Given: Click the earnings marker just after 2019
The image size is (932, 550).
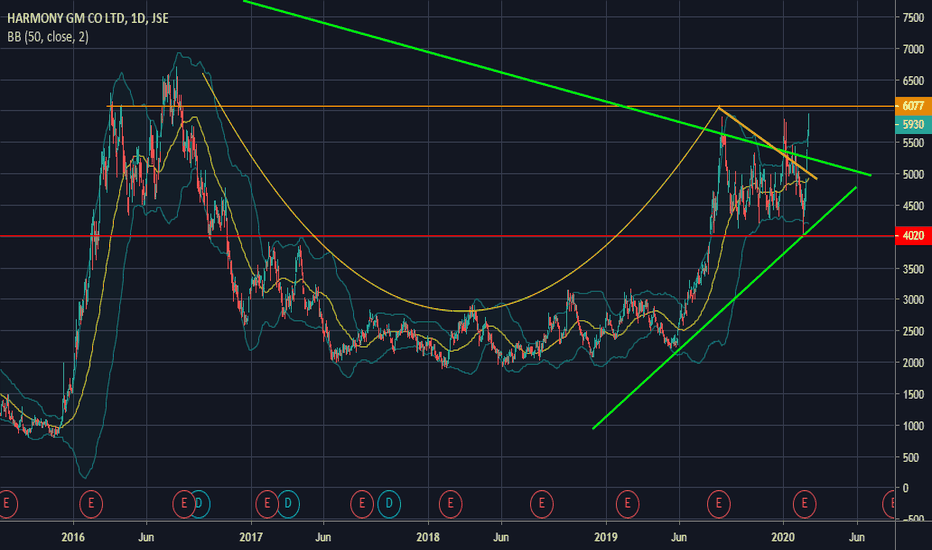Looking at the screenshot, I should point(627,504).
